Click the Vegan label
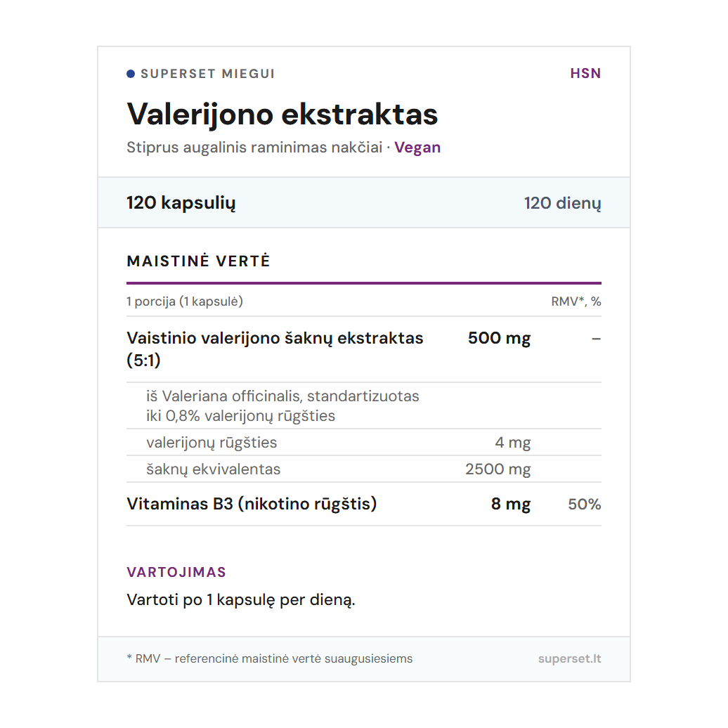 pos(417,148)
